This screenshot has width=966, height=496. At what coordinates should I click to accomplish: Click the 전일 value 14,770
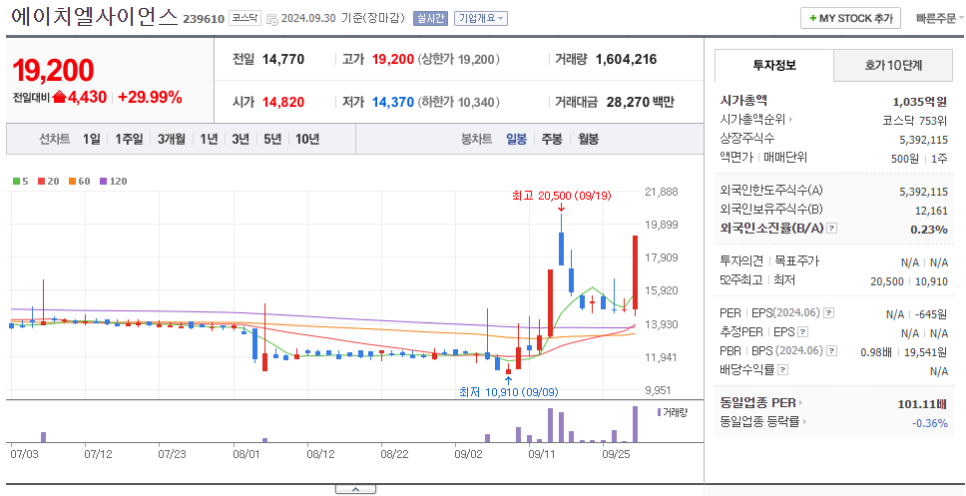(x=283, y=60)
